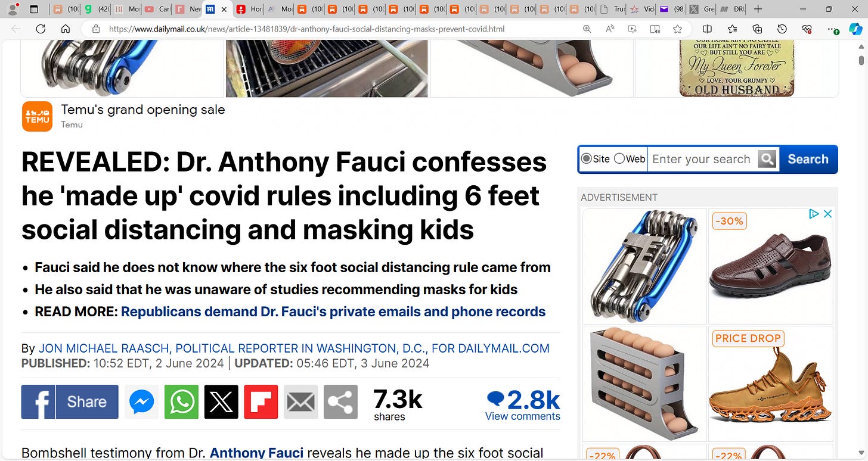
Task: Open the browser History icon
Action: [782, 29]
